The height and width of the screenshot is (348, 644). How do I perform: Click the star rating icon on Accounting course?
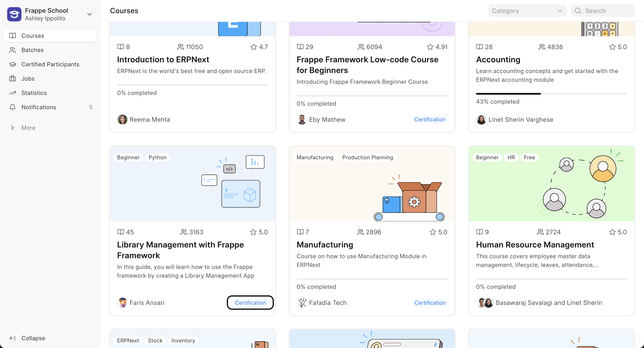(612, 47)
